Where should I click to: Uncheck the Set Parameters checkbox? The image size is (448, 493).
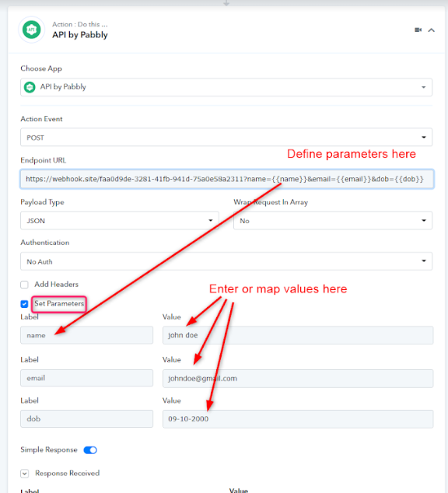pyautogui.click(x=25, y=304)
